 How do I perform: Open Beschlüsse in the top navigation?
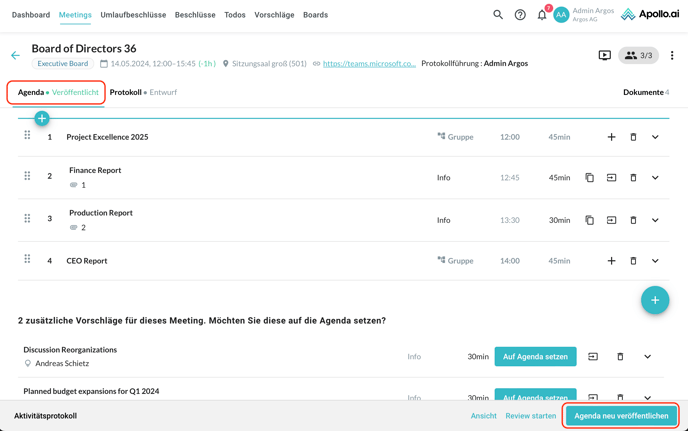pos(195,15)
